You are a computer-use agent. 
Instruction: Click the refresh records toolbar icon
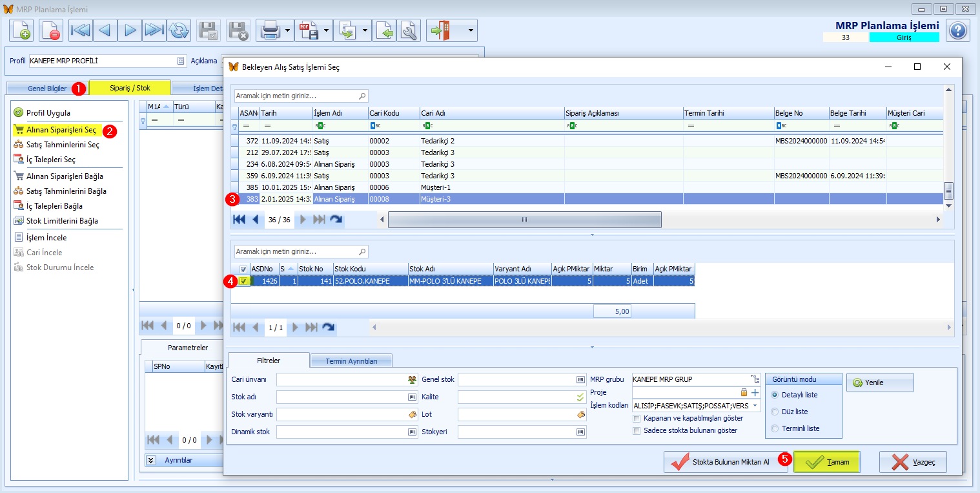tap(179, 30)
